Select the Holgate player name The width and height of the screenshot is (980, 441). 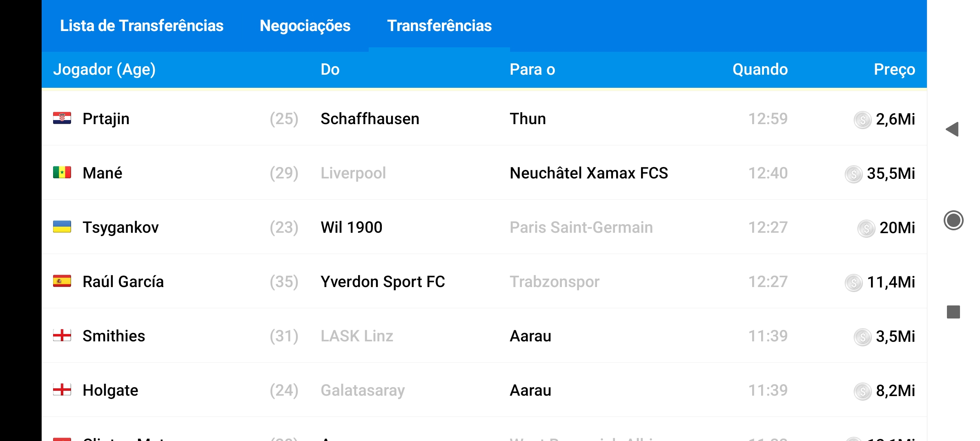[x=110, y=390]
